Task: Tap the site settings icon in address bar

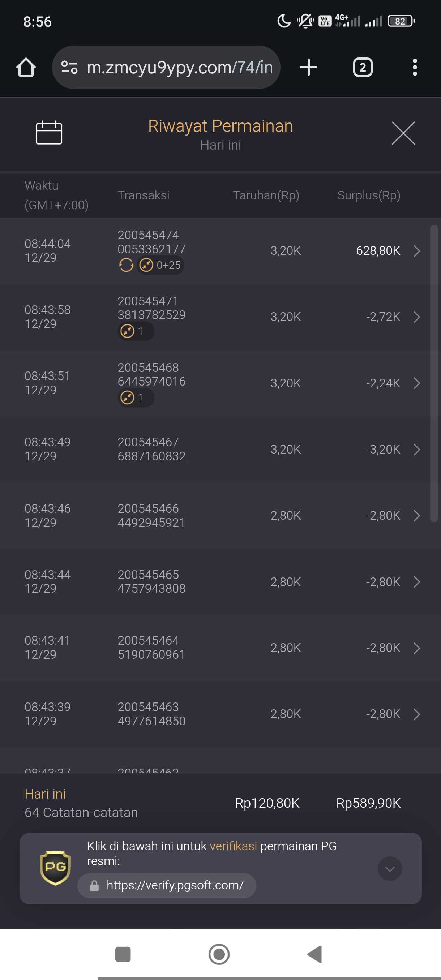Action: tap(69, 67)
